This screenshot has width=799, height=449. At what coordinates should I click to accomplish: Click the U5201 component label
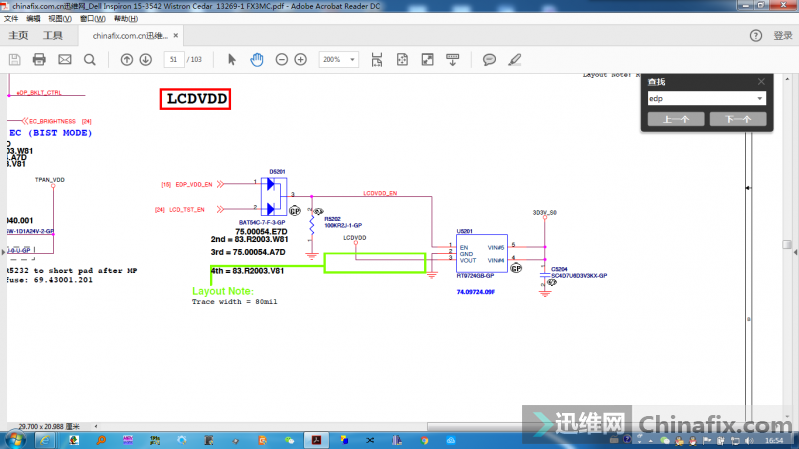[x=464, y=231]
